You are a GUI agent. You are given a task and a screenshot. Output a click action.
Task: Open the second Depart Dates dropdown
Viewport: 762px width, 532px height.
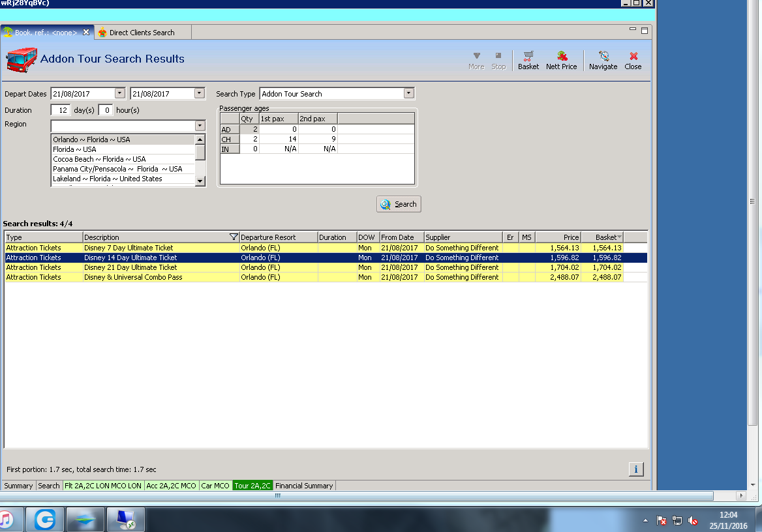(199, 93)
